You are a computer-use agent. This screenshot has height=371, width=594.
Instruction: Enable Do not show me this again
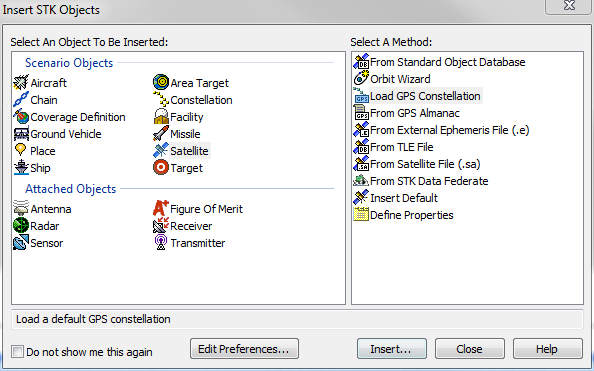(17, 351)
